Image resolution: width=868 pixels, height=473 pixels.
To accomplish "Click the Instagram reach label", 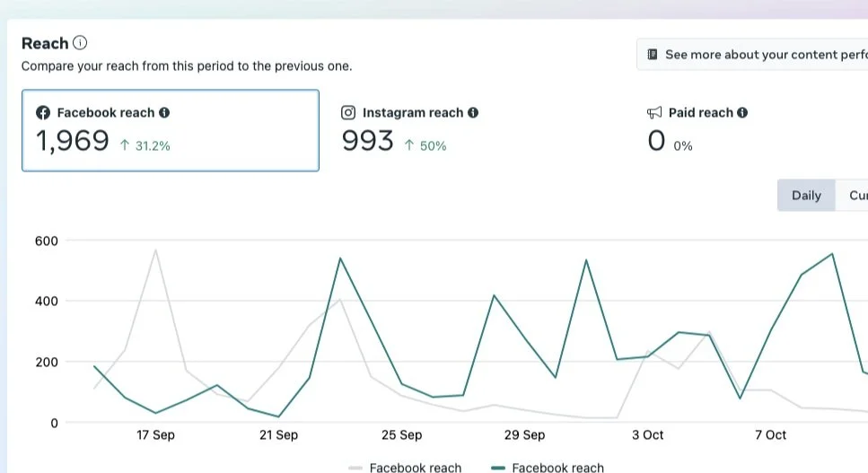I will pos(413,112).
